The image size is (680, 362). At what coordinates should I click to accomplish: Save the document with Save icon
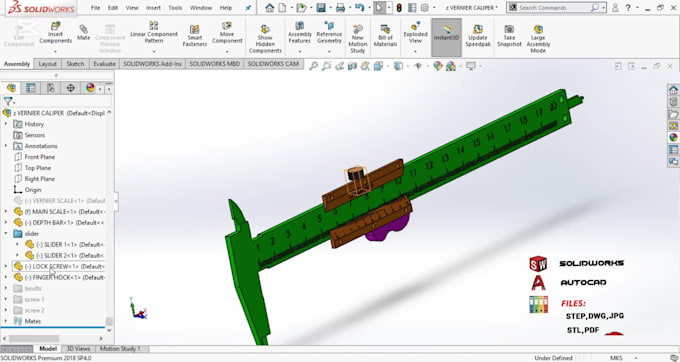click(321, 8)
